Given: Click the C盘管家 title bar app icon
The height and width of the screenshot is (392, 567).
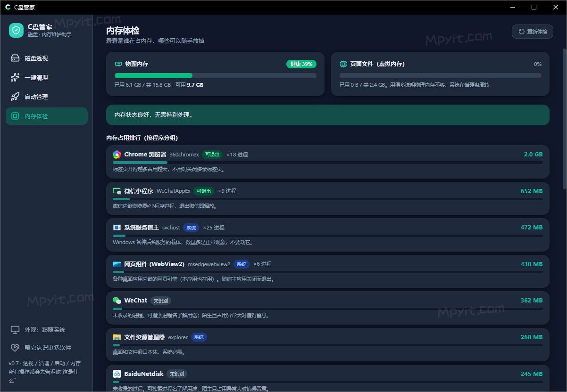Looking at the screenshot, I should click(x=8, y=7).
